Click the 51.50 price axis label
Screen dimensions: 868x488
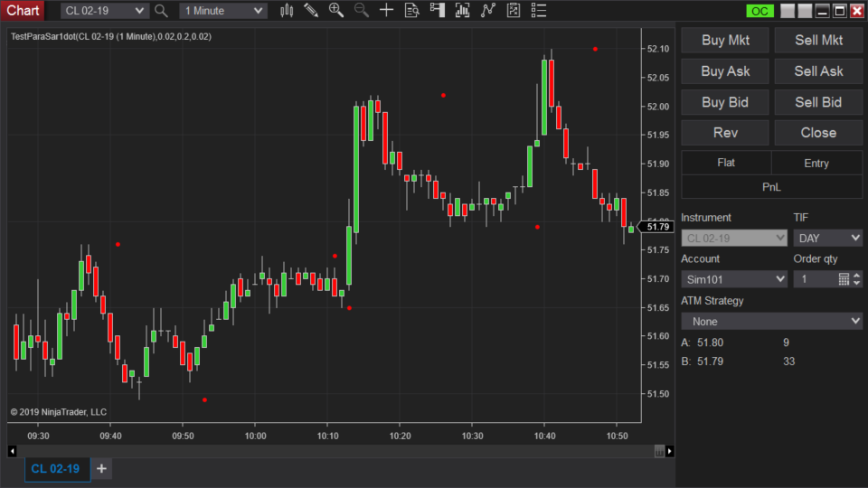[658, 394]
